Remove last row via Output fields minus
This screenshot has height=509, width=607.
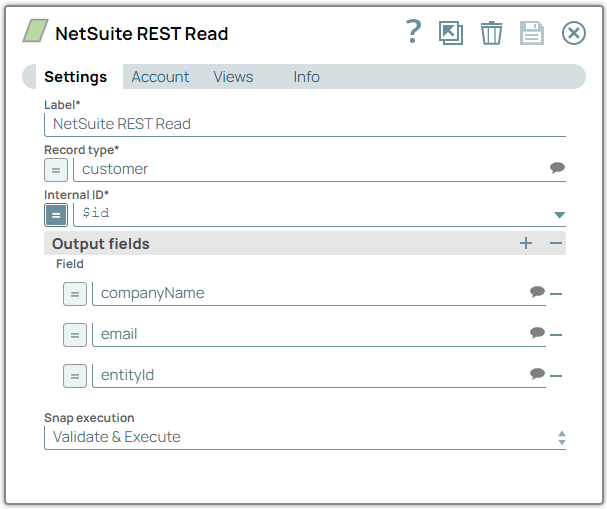pos(556,243)
